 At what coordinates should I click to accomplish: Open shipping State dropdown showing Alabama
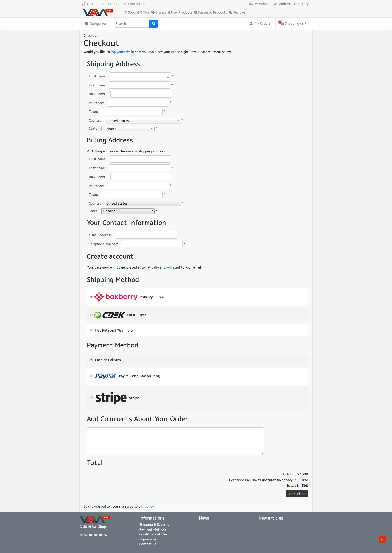point(128,129)
